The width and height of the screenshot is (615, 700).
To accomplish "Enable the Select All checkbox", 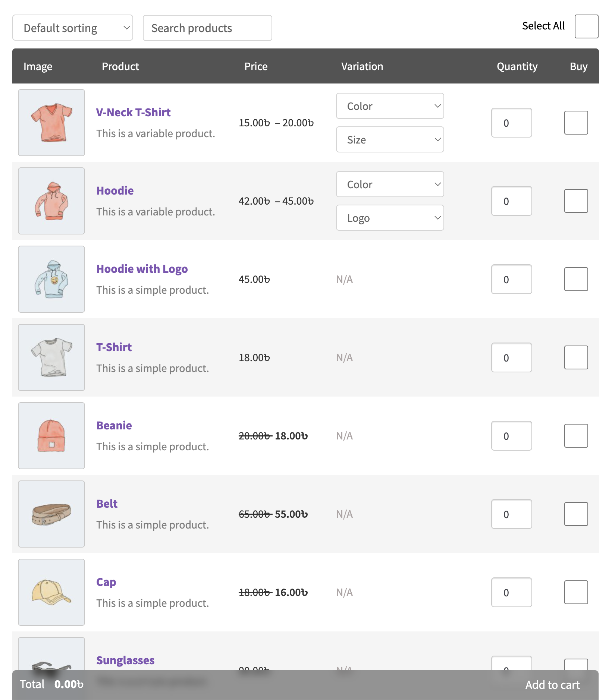I will (586, 26).
